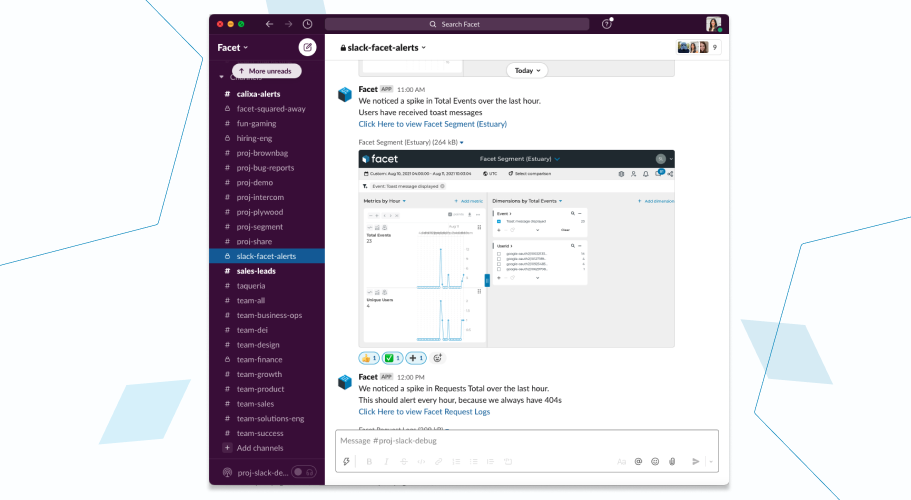Start a bulleted list in composer

click(474, 462)
